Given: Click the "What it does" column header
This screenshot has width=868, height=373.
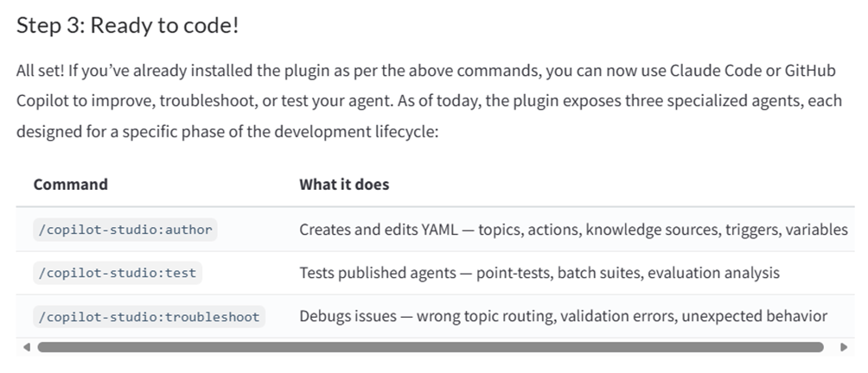Looking at the screenshot, I should [x=344, y=184].
